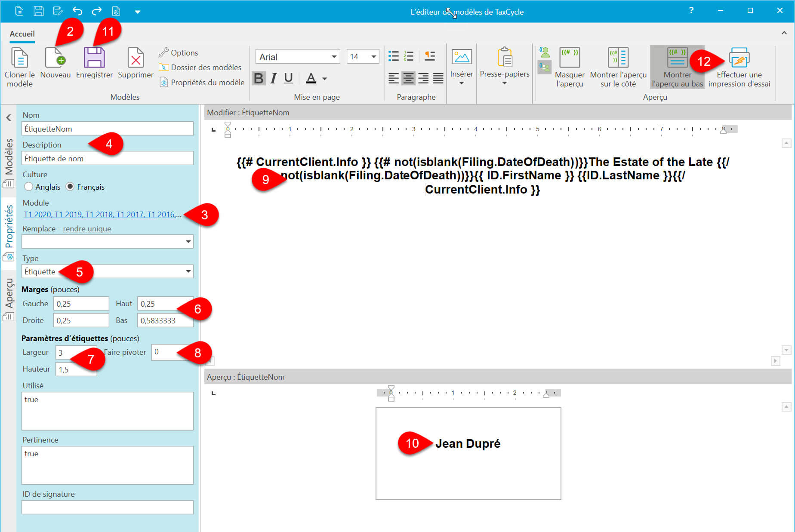Open the Presse-papiers menu

[x=505, y=66]
